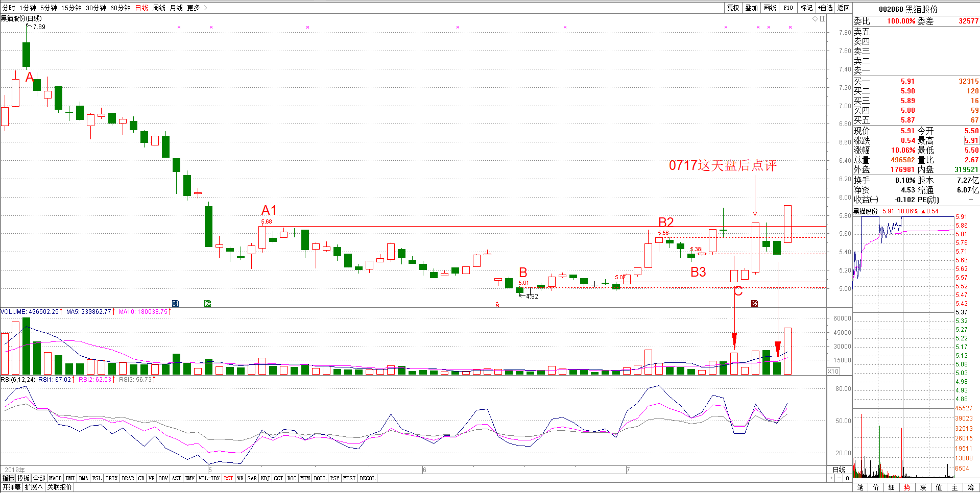Click the diamond icon above the price axis

click(816, 19)
